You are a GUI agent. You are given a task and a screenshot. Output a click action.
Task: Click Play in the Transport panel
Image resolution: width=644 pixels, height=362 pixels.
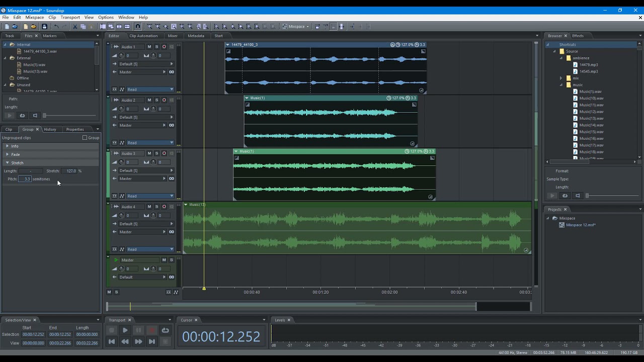(x=125, y=330)
